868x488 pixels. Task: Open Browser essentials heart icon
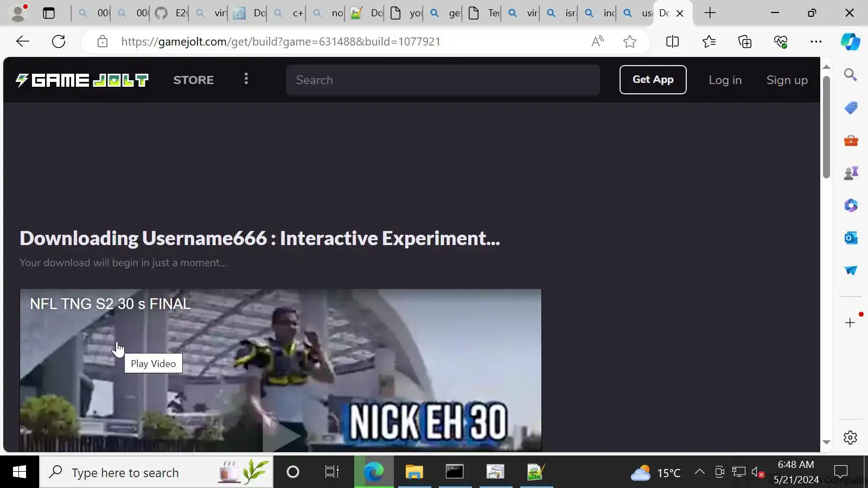[x=781, y=41]
